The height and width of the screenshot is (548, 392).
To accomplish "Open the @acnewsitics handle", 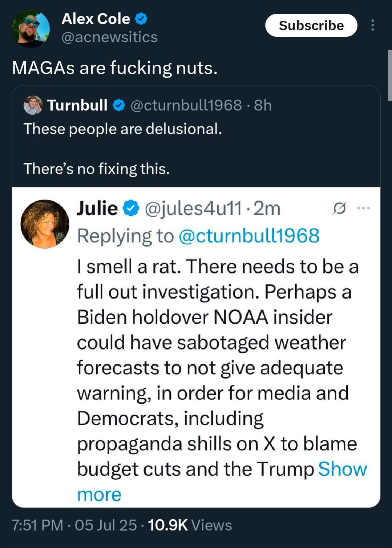I will pyautogui.click(x=110, y=37).
